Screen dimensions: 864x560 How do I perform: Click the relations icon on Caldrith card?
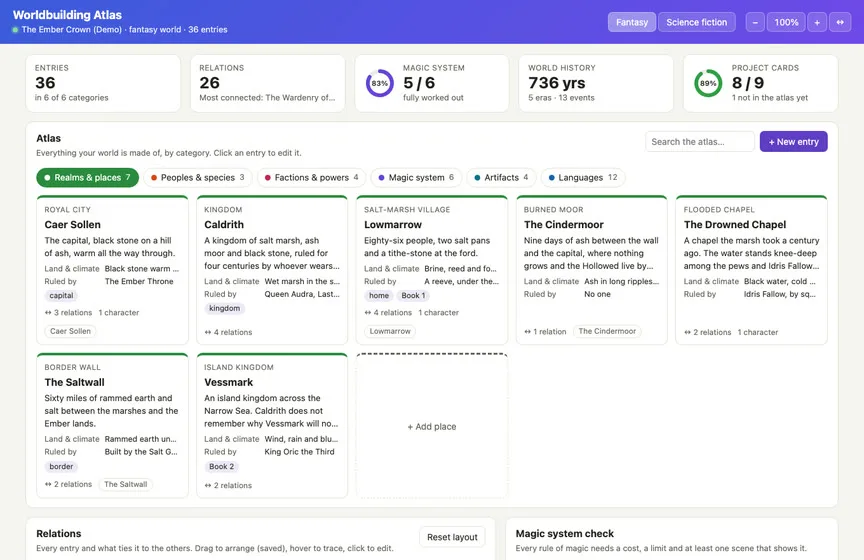[x=208, y=332]
